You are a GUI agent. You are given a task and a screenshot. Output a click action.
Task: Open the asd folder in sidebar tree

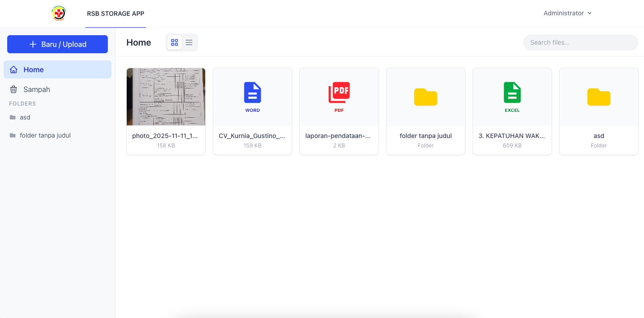(x=25, y=117)
